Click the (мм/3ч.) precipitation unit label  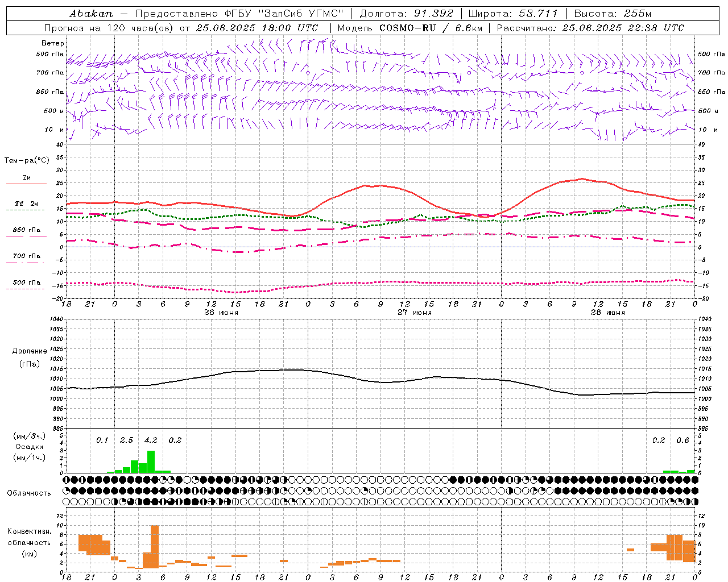(x=29, y=436)
